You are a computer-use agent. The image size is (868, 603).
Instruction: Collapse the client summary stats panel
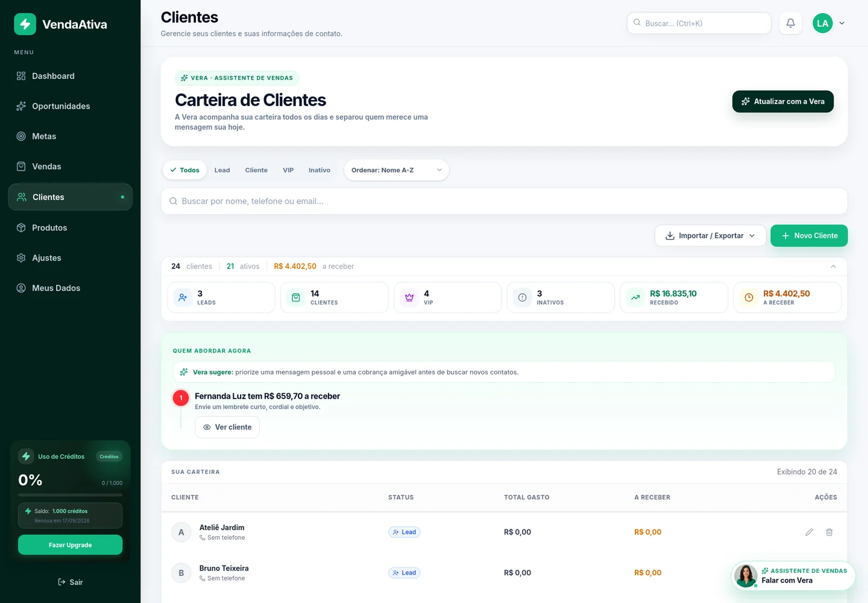point(833,266)
